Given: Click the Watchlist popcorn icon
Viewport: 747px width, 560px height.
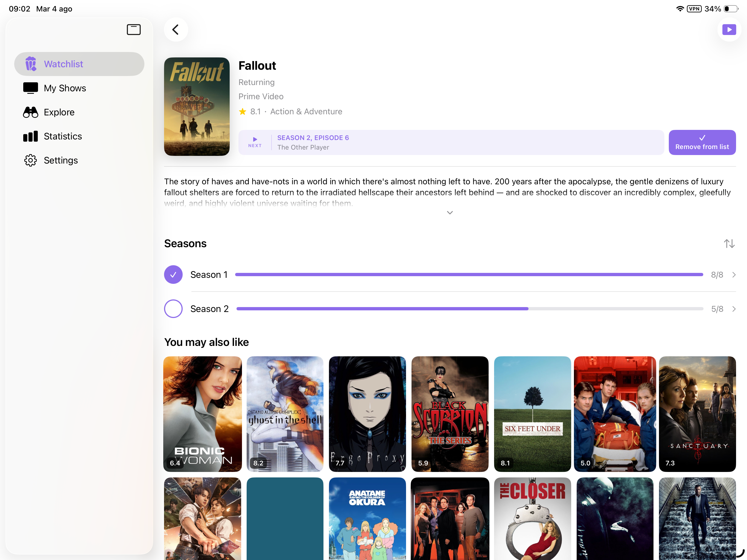Looking at the screenshot, I should click(31, 64).
